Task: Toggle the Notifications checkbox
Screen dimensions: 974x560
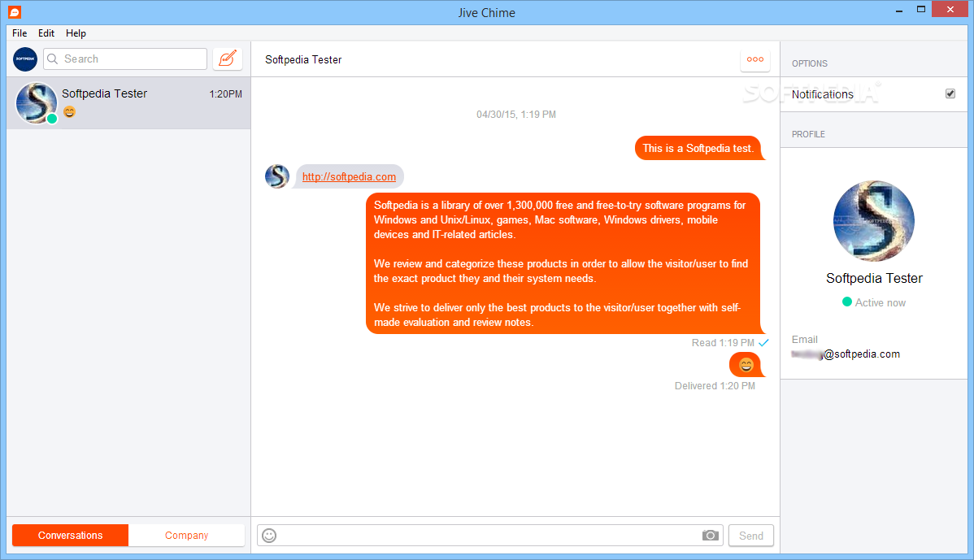Action: 950,93
